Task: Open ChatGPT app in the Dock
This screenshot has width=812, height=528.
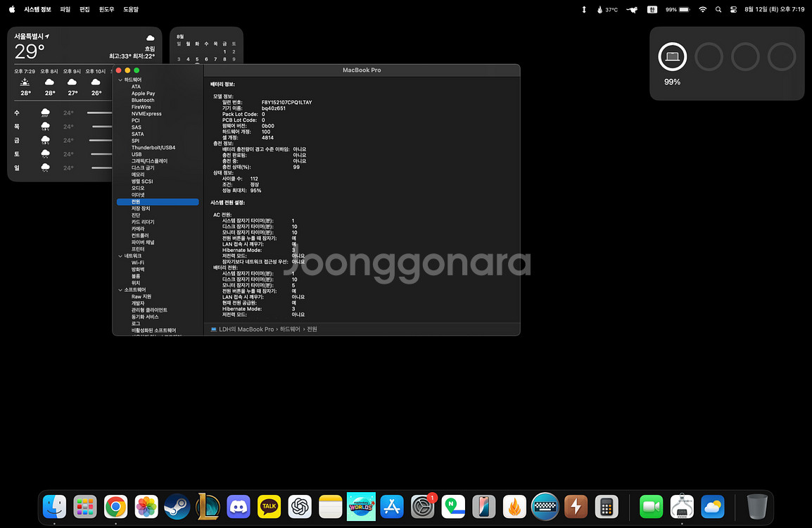Action: tap(300, 506)
